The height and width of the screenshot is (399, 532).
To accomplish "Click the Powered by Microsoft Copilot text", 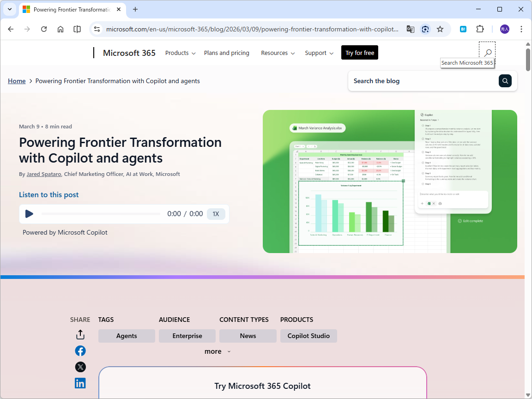I will pos(65,232).
